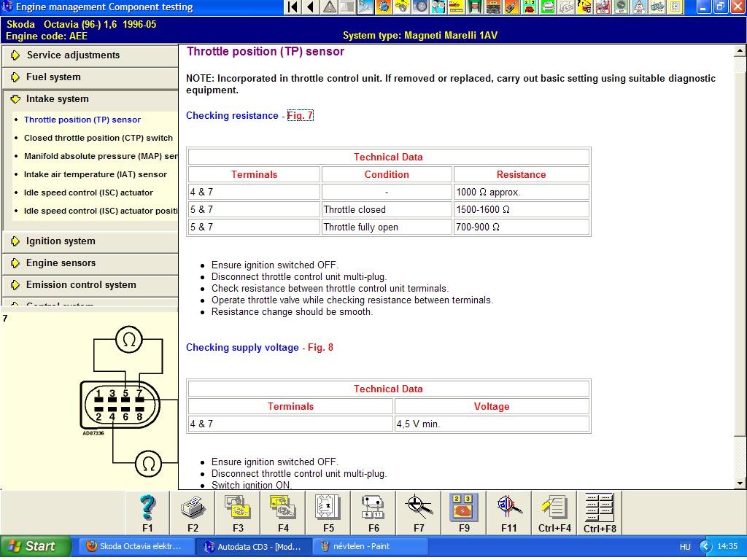Click the 1500-1600 Ω resistance cell
Screen dimensions: 747x560
coord(521,209)
